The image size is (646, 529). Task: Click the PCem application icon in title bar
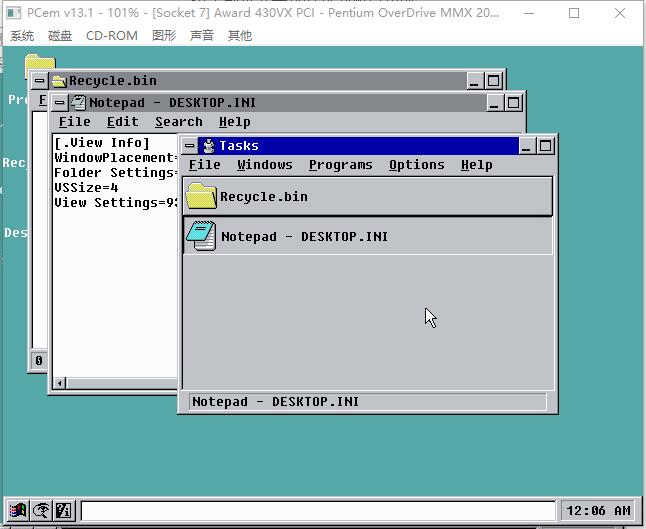pos(14,13)
